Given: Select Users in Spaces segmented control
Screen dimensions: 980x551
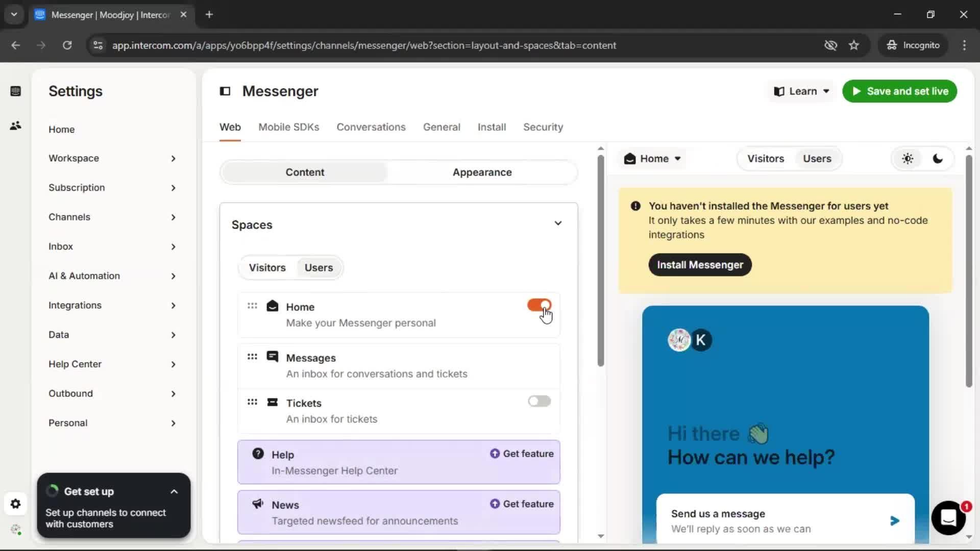Looking at the screenshot, I should (318, 268).
